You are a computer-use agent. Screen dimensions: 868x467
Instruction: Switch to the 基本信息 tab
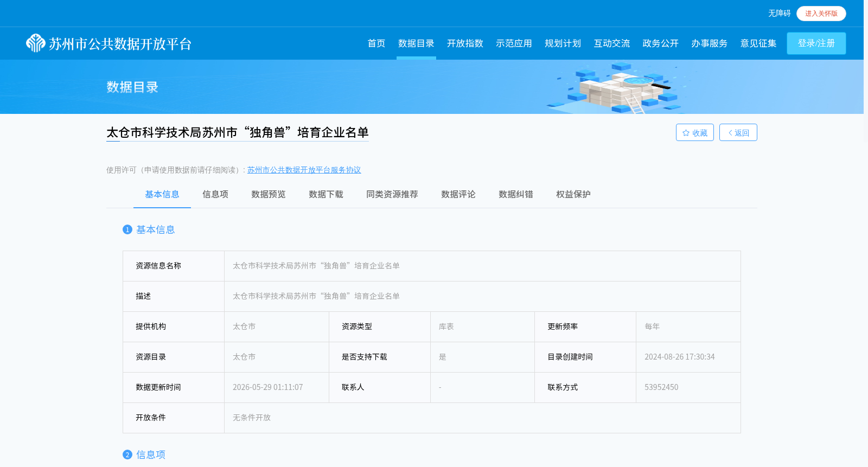162,194
